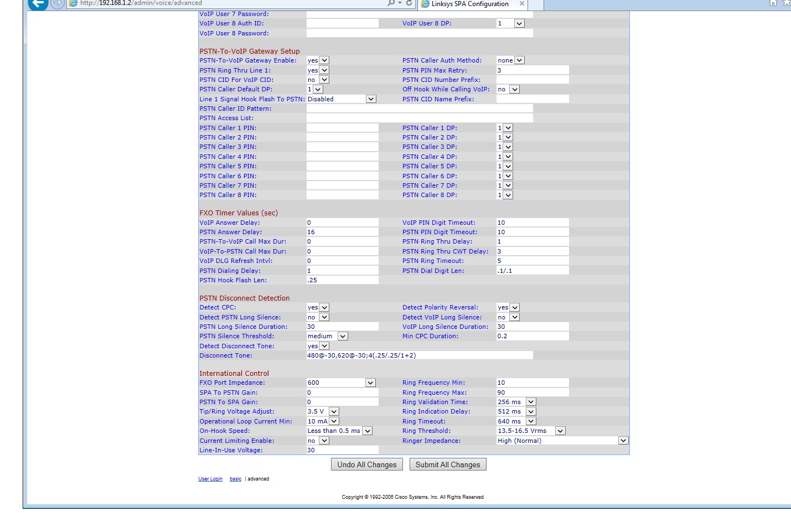Close the Linksys SPA Configuration tab
The width and height of the screenshot is (791, 532).
521,4
